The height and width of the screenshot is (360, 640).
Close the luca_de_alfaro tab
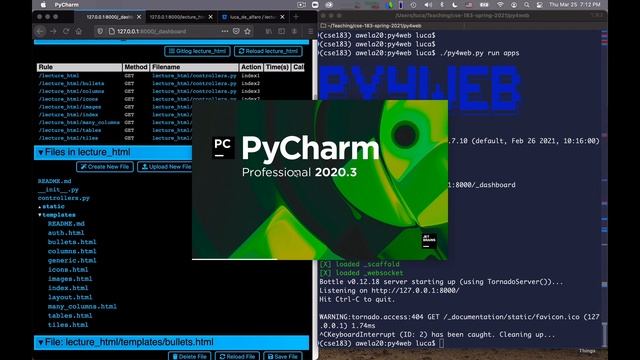282,17
